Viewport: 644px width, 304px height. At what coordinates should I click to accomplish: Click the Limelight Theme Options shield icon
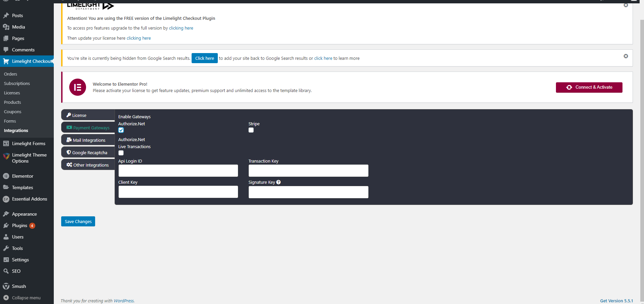[x=6, y=156]
